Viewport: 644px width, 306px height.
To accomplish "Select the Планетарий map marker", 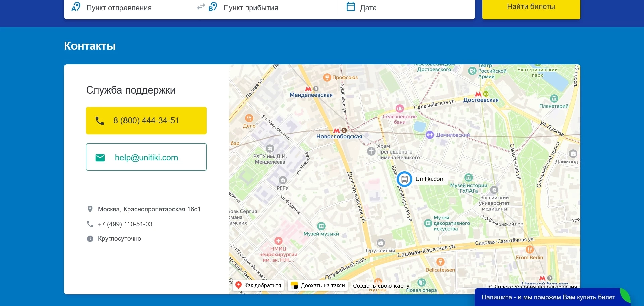I will click(554, 99).
